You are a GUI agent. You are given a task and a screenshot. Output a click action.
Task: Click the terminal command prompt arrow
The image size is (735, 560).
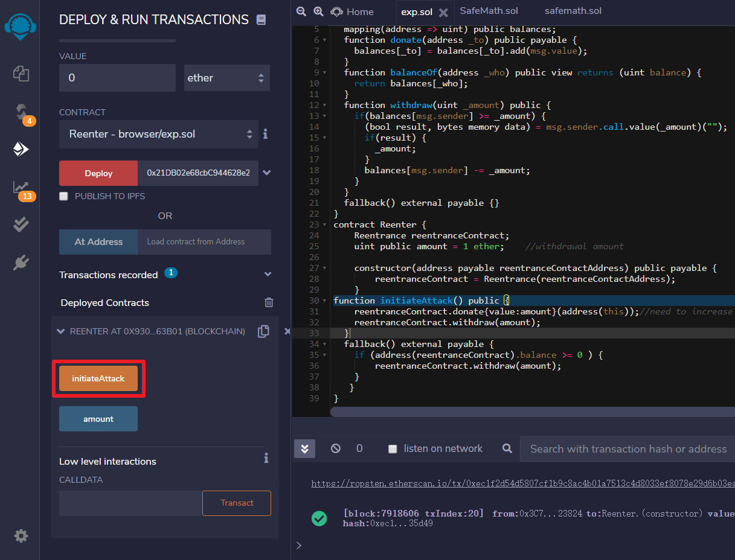298,545
